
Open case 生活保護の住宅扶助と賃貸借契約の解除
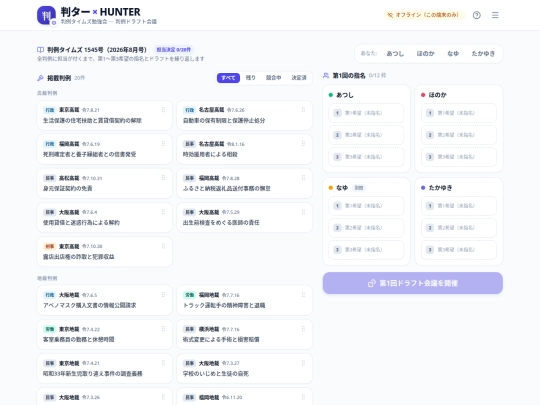[105, 115]
